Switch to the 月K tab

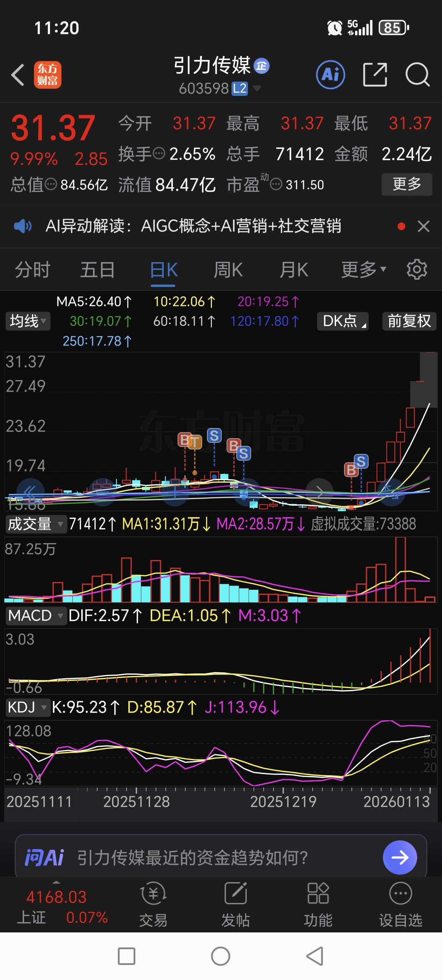[x=294, y=270]
